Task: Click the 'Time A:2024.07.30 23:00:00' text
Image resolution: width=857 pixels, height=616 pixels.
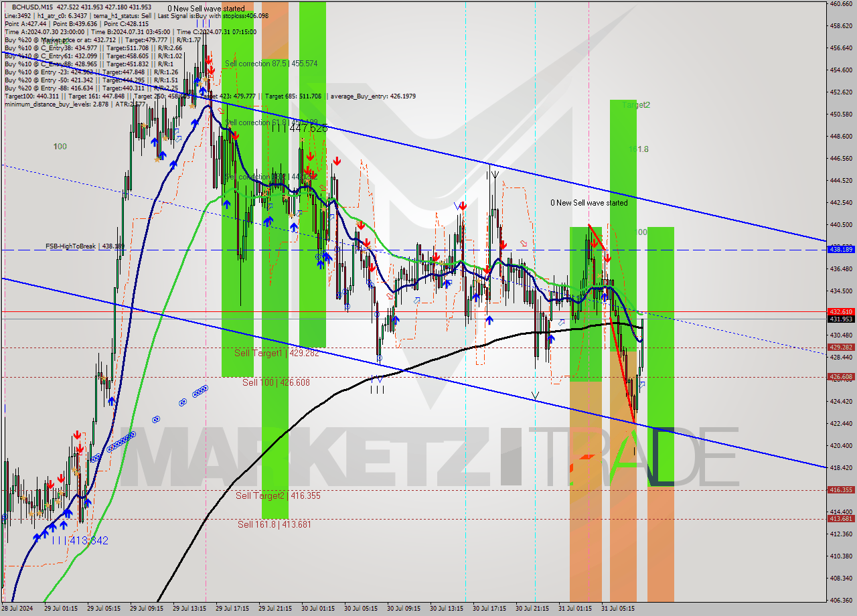Action: pyautogui.click(x=44, y=31)
